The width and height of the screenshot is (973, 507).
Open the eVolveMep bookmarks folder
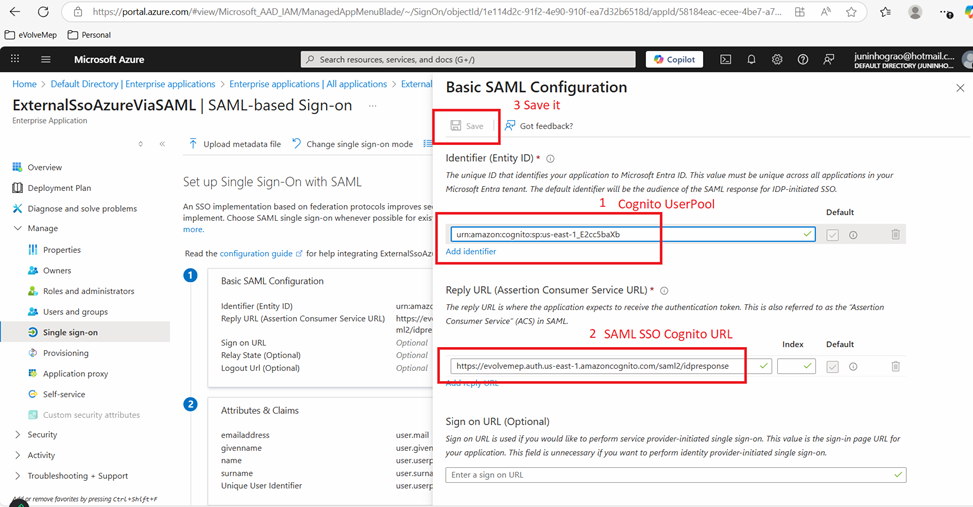[x=31, y=35]
